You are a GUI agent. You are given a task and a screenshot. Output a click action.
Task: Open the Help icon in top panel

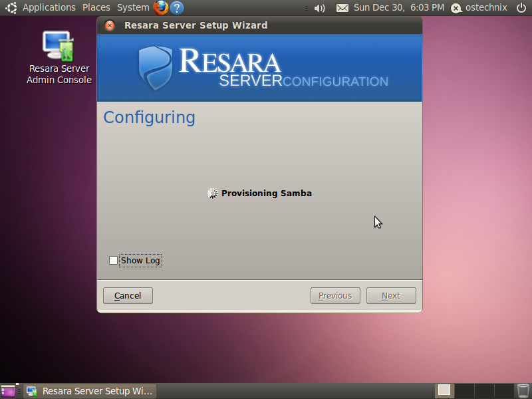coord(177,7)
